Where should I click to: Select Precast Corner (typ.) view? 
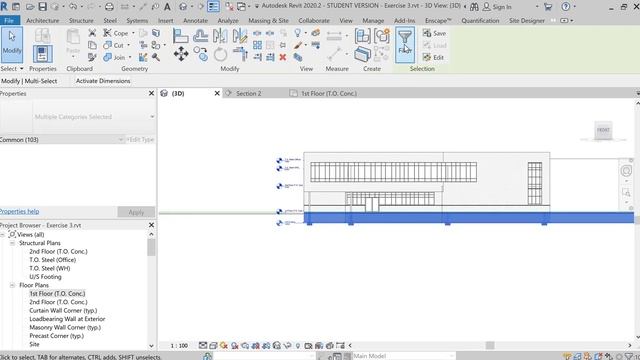point(56,336)
